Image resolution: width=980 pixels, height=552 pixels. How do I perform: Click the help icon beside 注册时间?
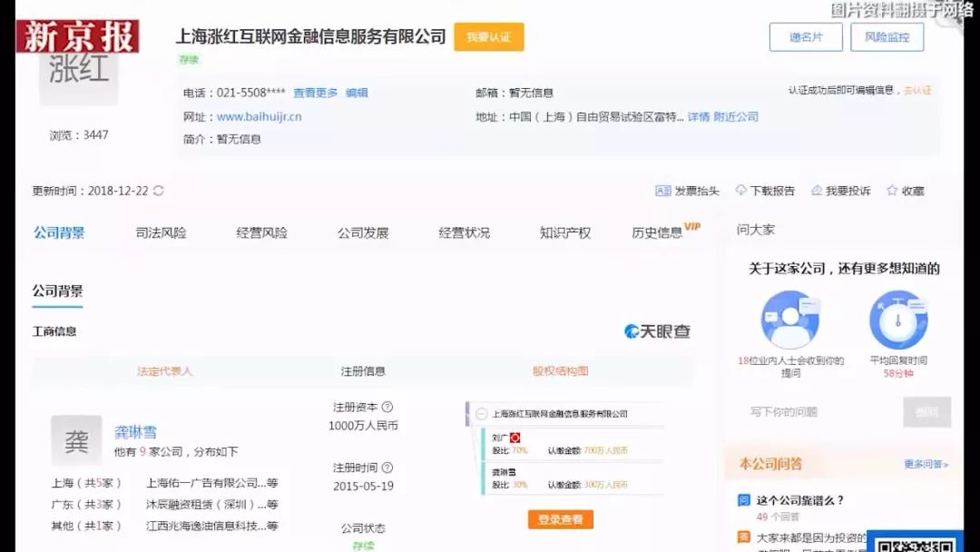387,468
